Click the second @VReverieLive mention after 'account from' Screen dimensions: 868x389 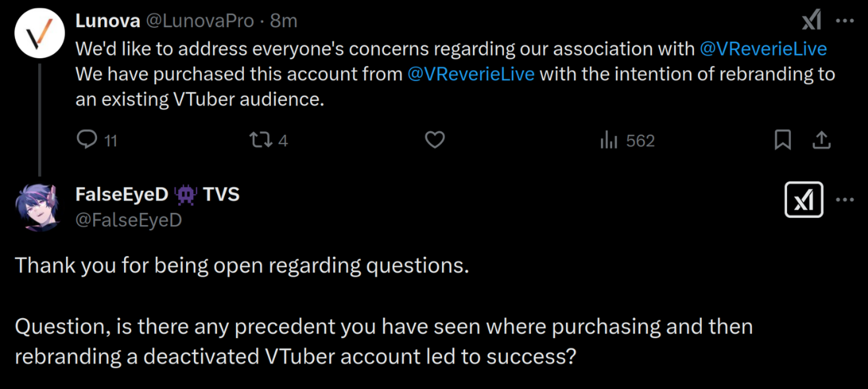coord(471,74)
